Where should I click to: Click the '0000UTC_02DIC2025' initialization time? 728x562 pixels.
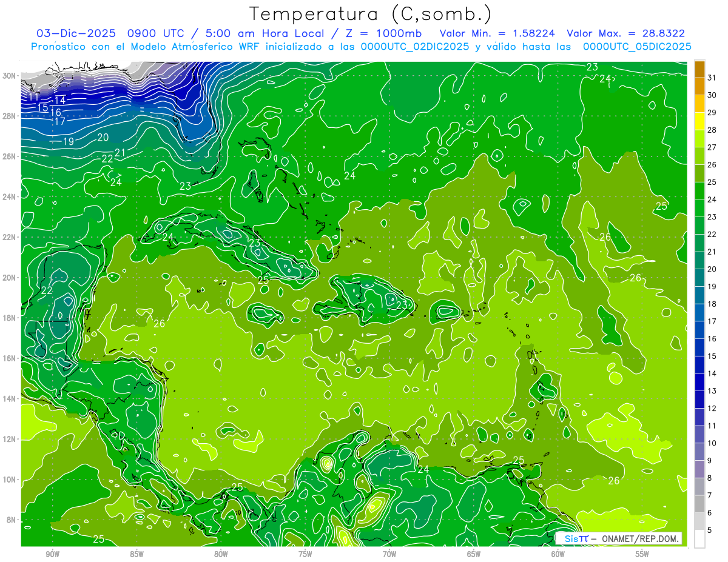point(415,47)
